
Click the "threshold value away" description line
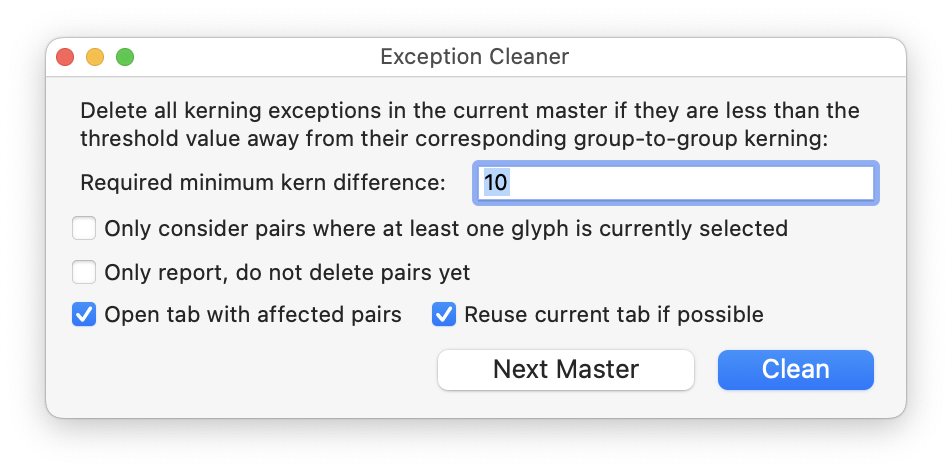coord(453,138)
